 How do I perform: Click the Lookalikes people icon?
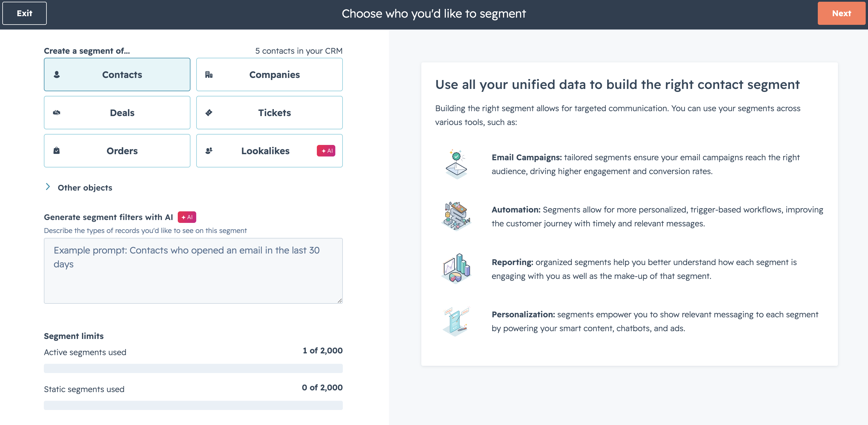click(209, 151)
